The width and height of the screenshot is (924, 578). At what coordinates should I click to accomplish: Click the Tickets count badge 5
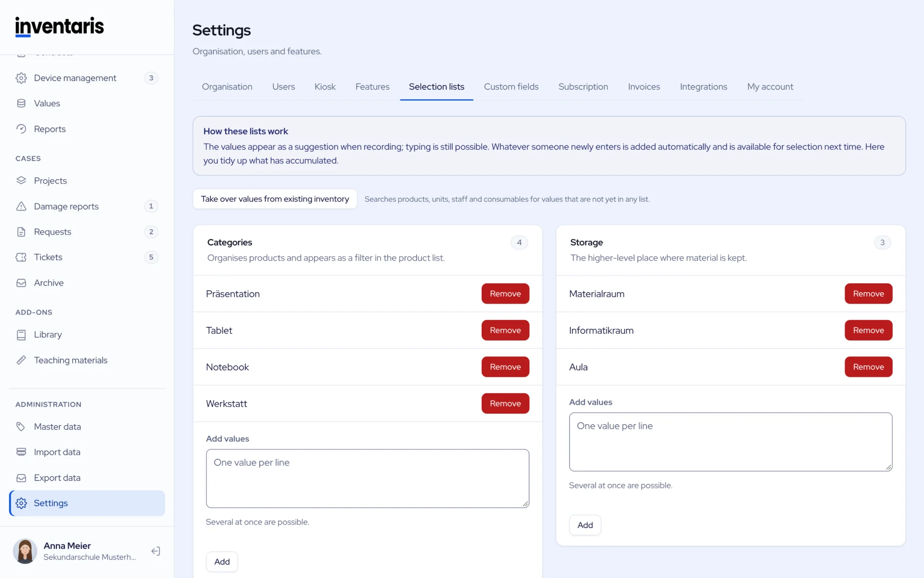pos(151,257)
